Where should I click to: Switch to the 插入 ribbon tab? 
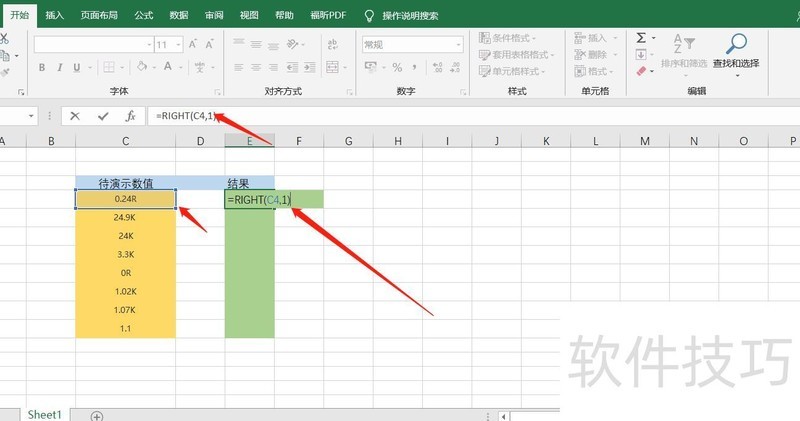(x=55, y=15)
